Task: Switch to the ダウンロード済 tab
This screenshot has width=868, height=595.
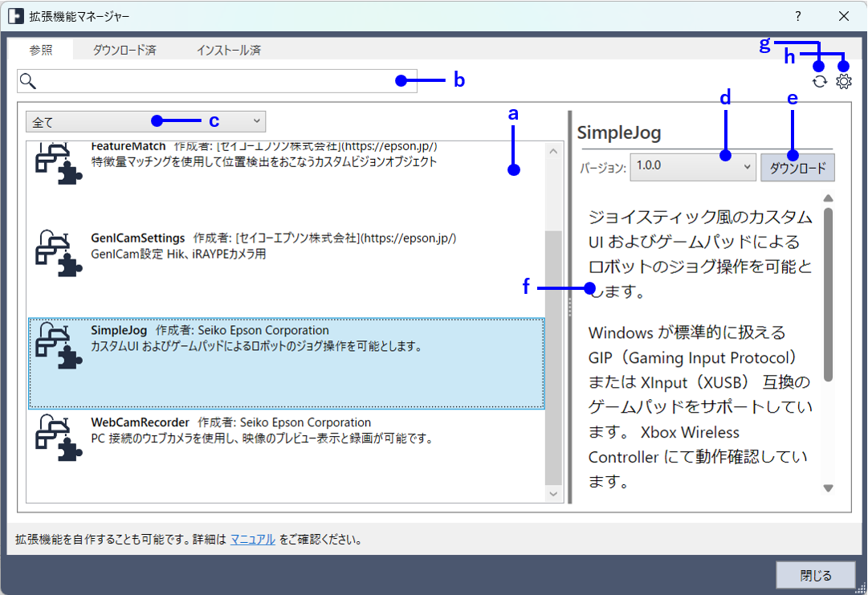Action: click(124, 50)
